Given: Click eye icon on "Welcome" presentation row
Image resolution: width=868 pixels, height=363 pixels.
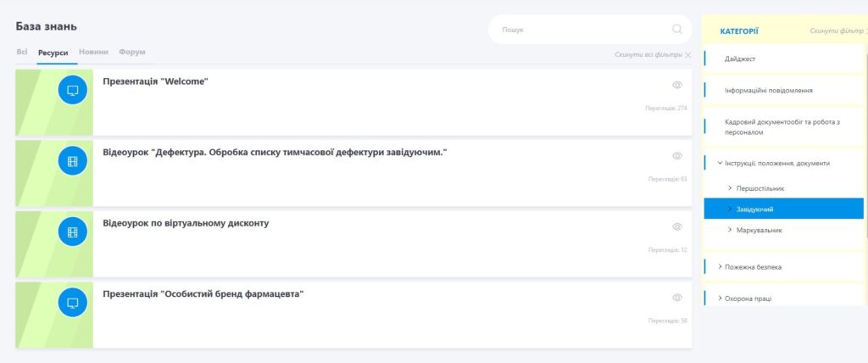Looking at the screenshot, I should [x=677, y=85].
